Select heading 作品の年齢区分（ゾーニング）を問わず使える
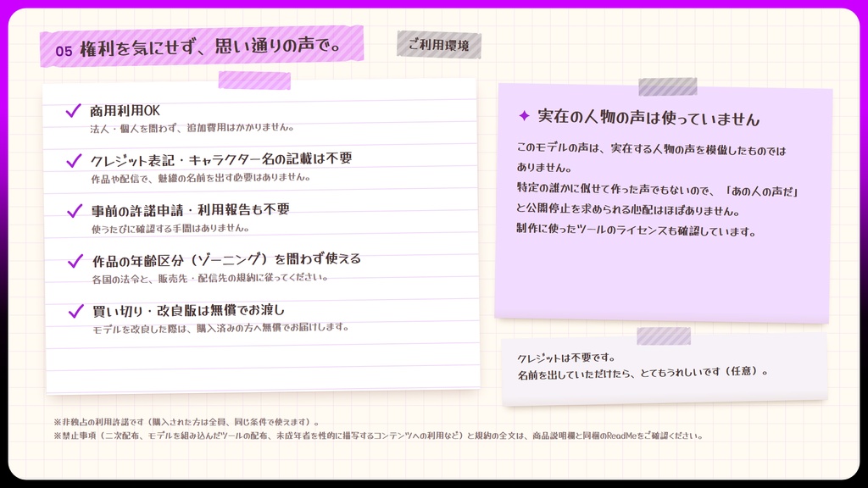This screenshot has width=868, height=488. (x=226, y=259)
